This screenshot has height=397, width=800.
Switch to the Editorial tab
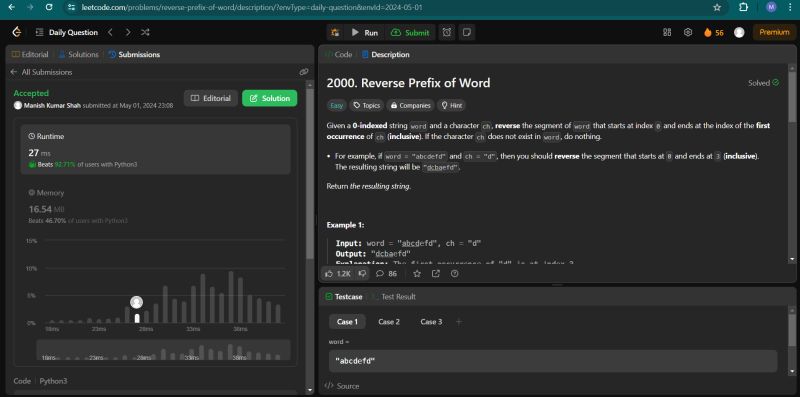coord(30,54)
